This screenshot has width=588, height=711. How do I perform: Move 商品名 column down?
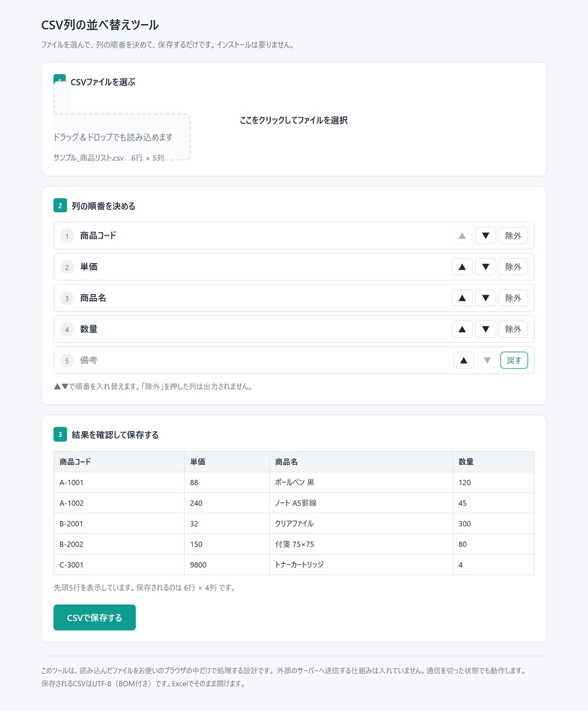click(x=485, y=298)
